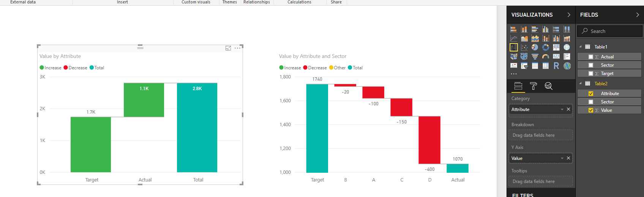Select the Stacked bar chart visual
644x197 pixels.
click(x=513, y=29)
